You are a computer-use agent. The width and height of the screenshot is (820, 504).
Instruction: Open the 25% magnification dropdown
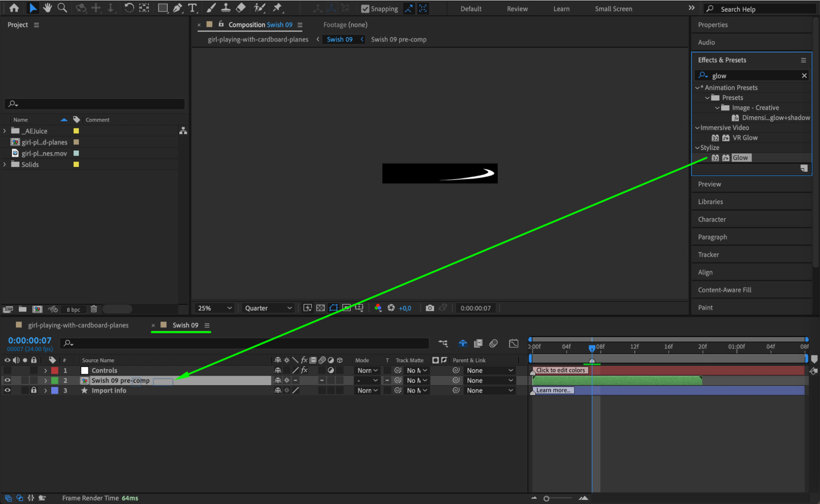click(215, 308)
